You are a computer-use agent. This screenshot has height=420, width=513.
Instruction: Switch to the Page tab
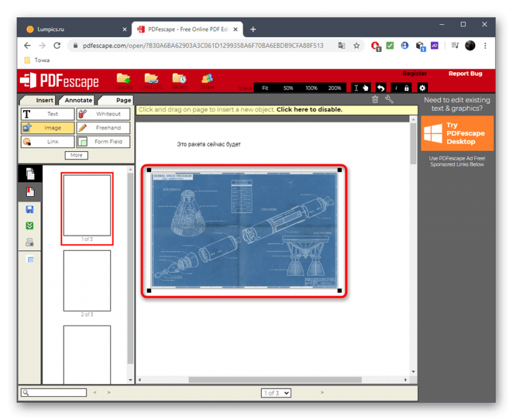point(117,100)
